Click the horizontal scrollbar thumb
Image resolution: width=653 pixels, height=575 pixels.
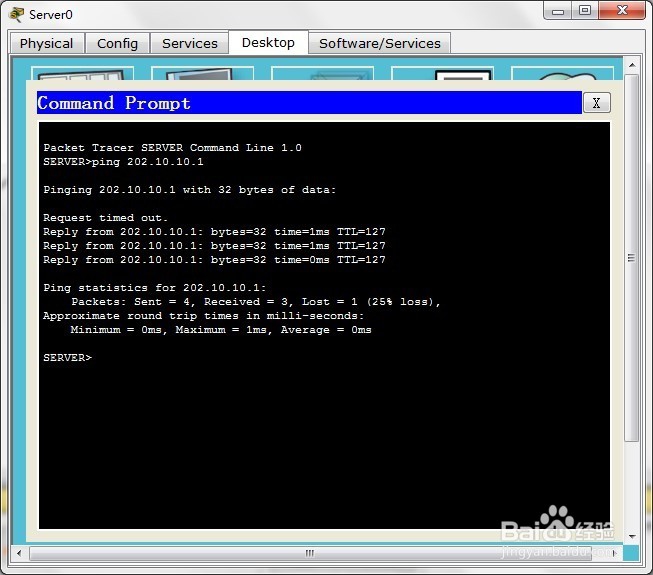click(x=310, y=553)
